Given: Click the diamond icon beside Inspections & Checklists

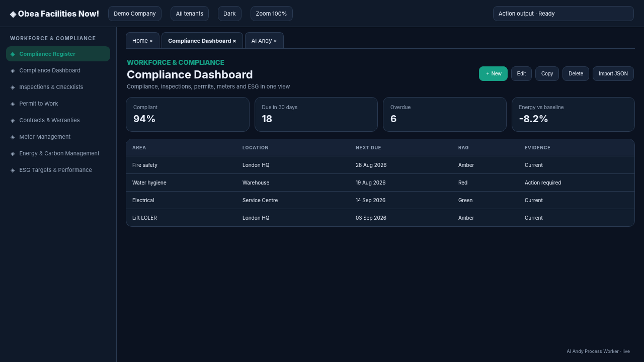Looking at the screenshot, I should [x=13, y=87].
